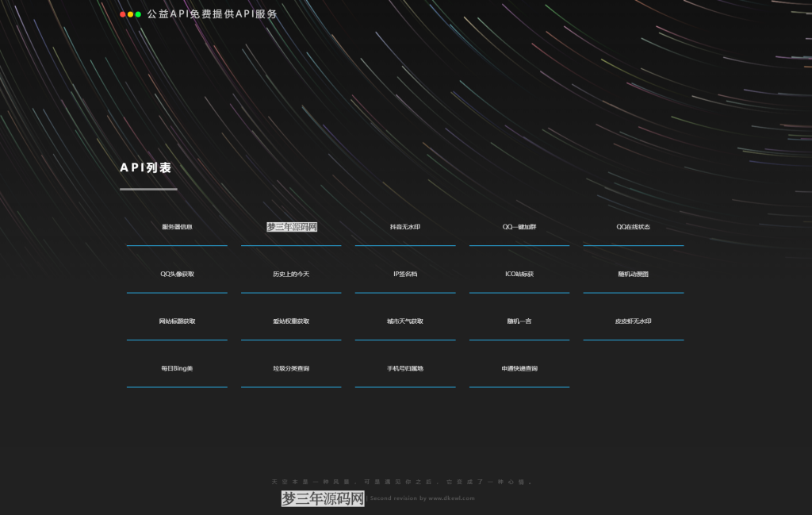Click the 公益API免费提供API服务 site title
812x515 pixels.
coord(210,13)
